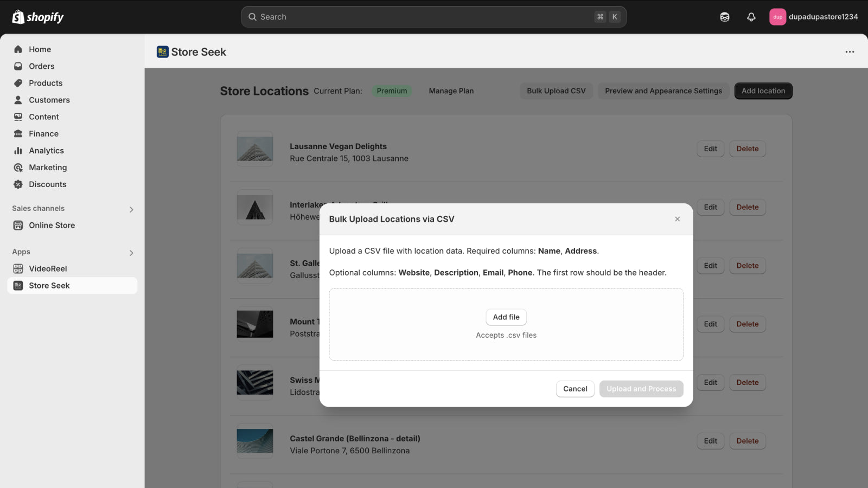
Task: Click the Store Seek app icon
Action: click(18, 285)
